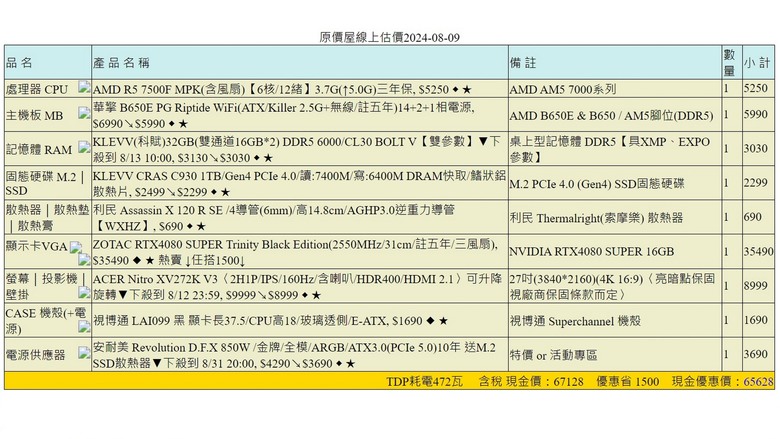Select the 處理器 CPU category cell
The width and height of the screenshot is (780, 439).
coord(48,88)
